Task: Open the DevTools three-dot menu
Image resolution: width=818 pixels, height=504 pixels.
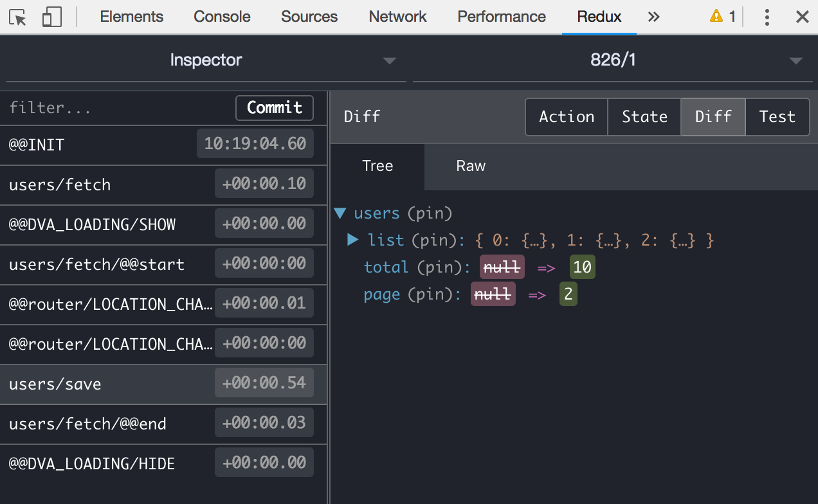Action: click(x=767, y=17)
